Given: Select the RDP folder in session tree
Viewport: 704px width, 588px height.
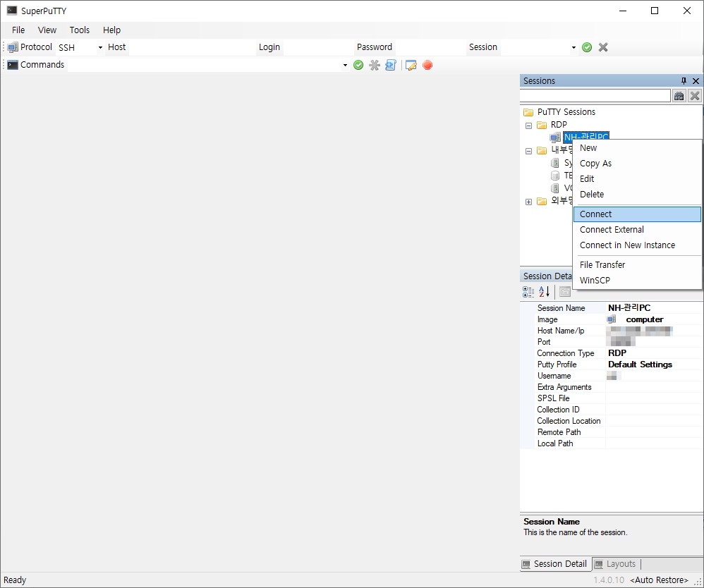Looking at the screenshot, I should coord(552,124).
